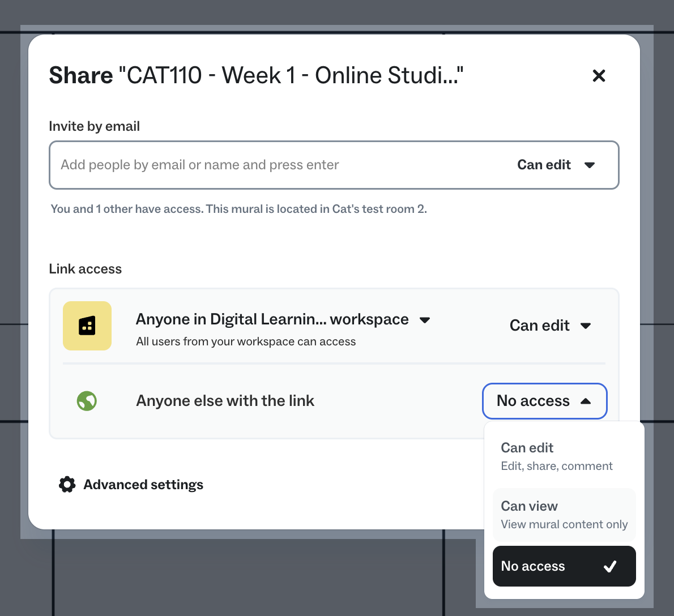
Task: Click the Add people by email field
Action: (227, 165)
